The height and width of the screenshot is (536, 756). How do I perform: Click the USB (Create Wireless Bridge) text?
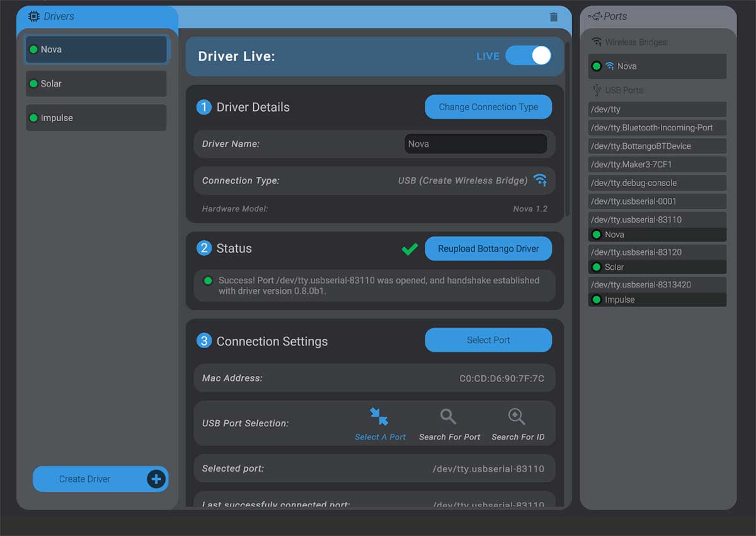[x=462, y=180]
